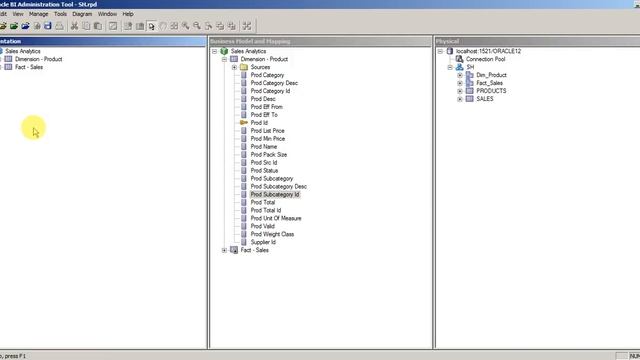Select the Prod Desc column

(x=263, y=99)
